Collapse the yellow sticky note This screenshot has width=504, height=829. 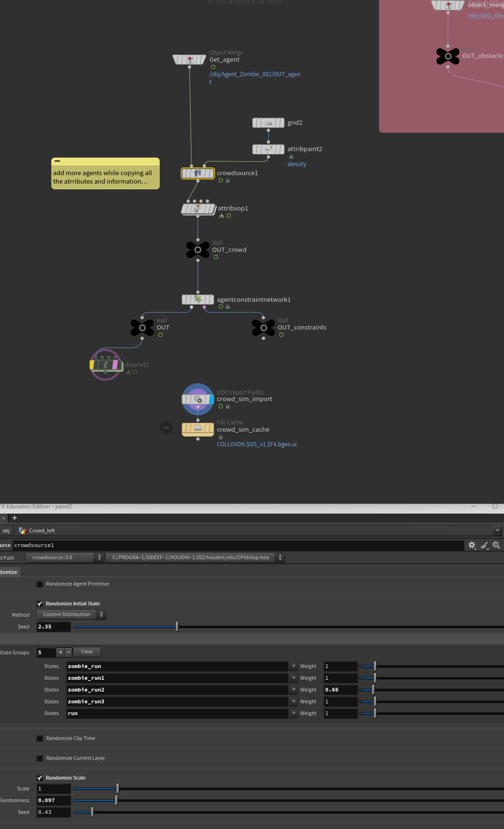[x=57, y=161]
